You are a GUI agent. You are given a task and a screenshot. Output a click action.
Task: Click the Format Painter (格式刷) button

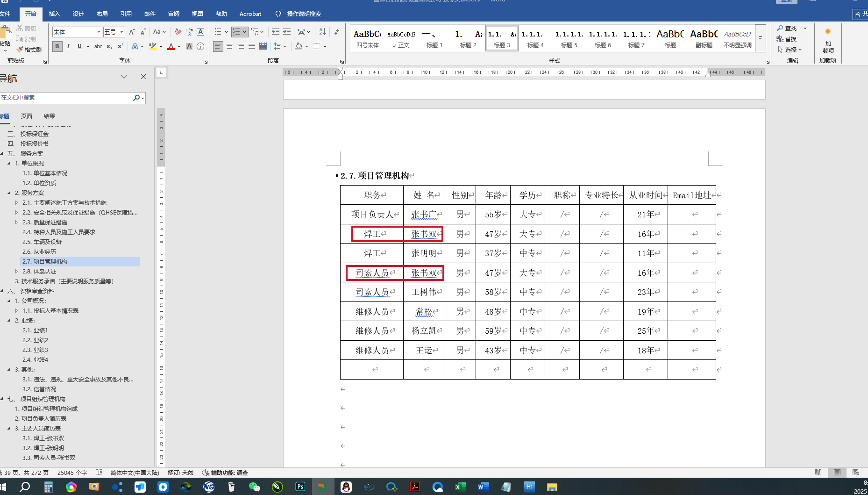pyautogui.click(x=29, y=50)
